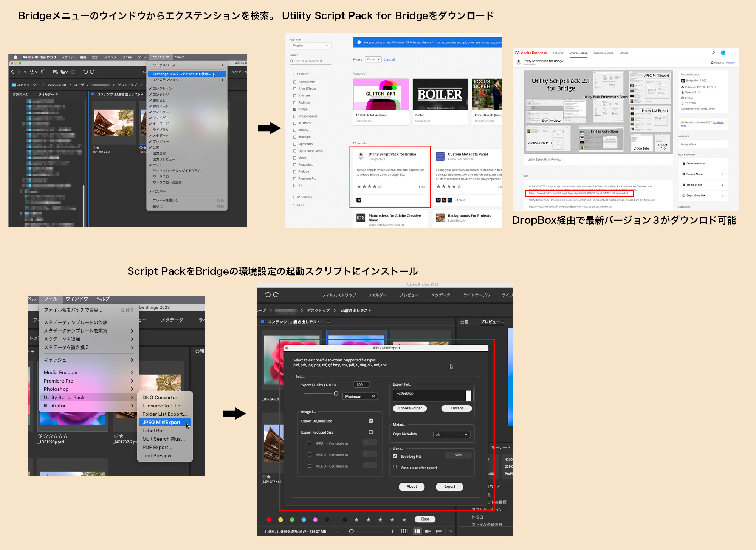
Task: Check the Photoshop product filter on Exchange
Action: pos(295,164)
